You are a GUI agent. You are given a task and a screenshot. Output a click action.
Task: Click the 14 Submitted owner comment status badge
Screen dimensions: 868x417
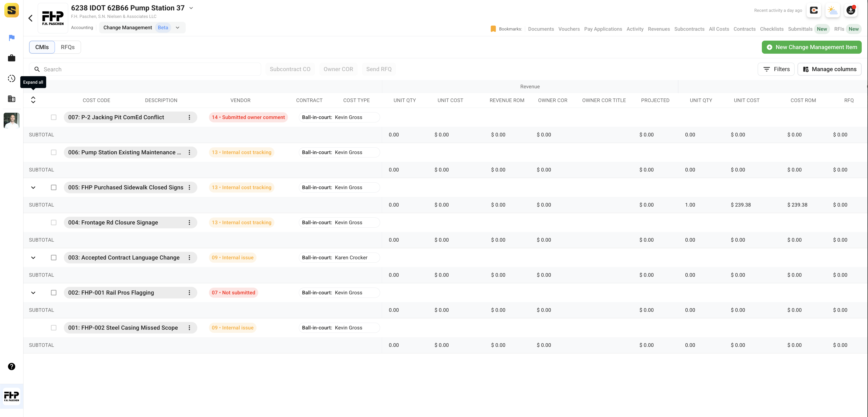click(x=248, y=117)
